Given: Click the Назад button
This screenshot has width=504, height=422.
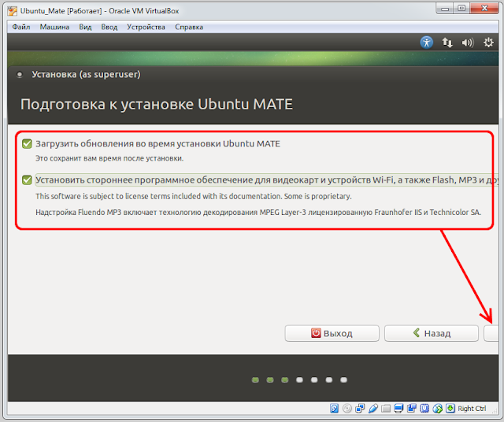Looking at the screenshot, I should (x=432, y=333).
